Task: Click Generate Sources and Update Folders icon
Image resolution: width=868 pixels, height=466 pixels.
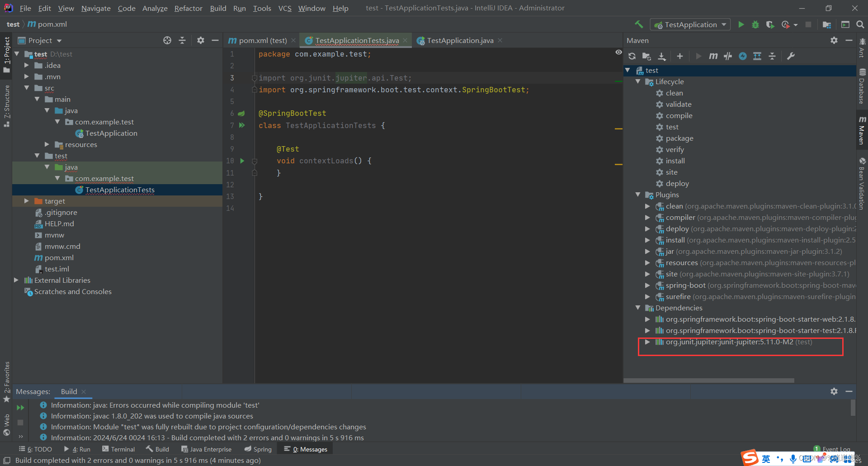Action: click(x=646, y=56)
